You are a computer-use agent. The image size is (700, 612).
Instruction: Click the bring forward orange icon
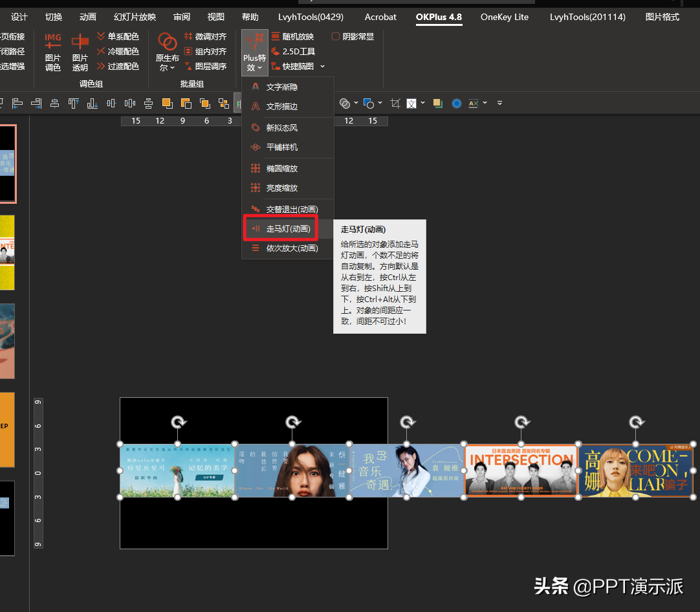(x=168, y=104)
